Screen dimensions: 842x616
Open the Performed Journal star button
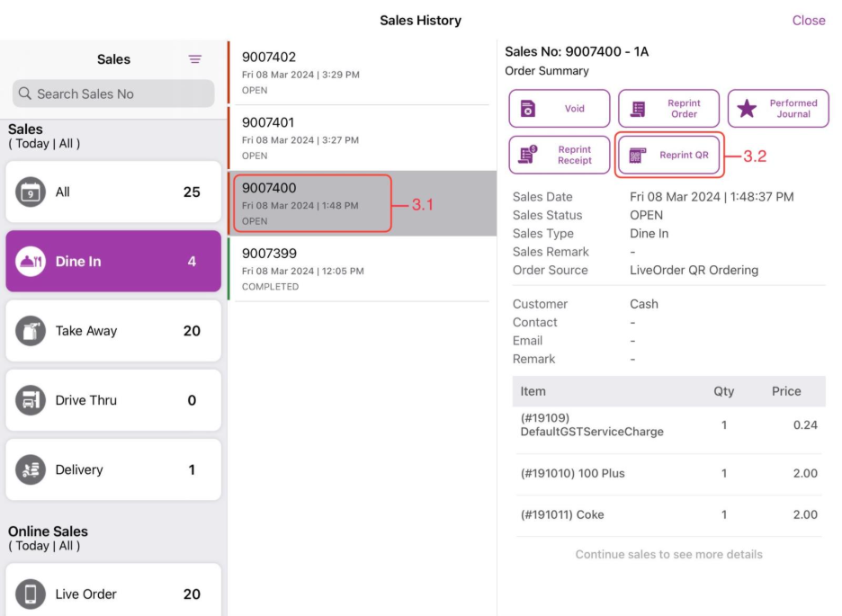777,109
